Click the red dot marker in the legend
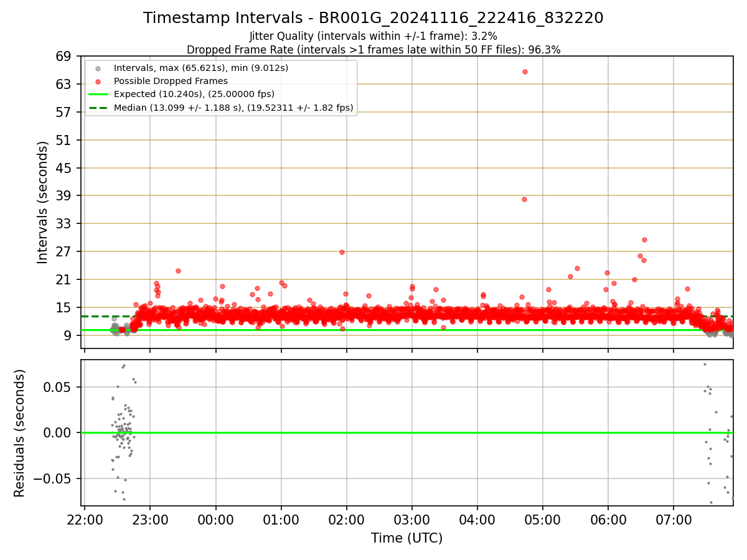This screenshot has height=560, width=747. pos(98,81)
